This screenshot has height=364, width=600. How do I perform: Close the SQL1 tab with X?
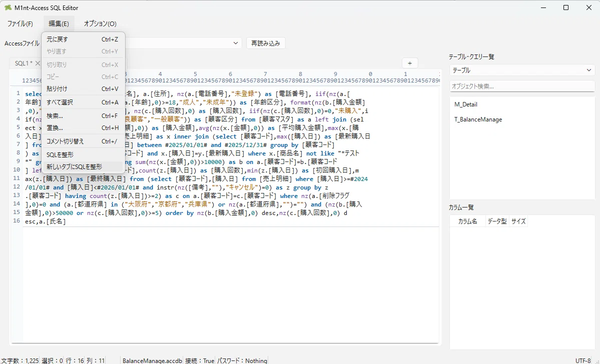38,63
